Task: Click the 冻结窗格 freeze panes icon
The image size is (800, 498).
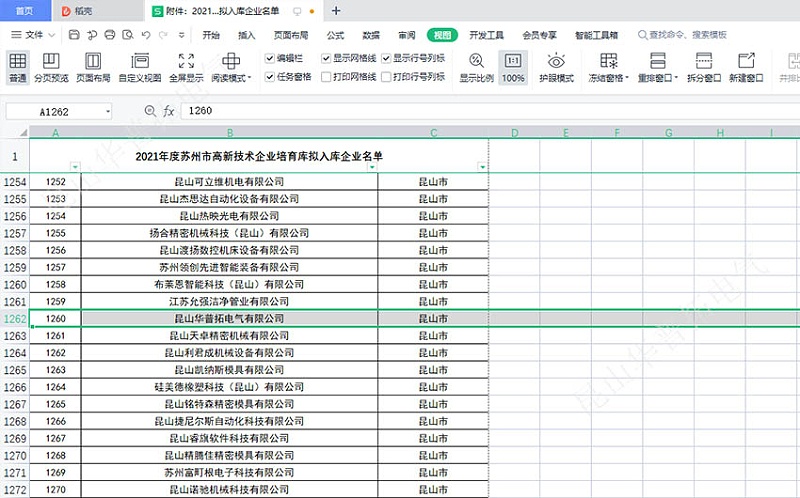Action: point(608,61)
